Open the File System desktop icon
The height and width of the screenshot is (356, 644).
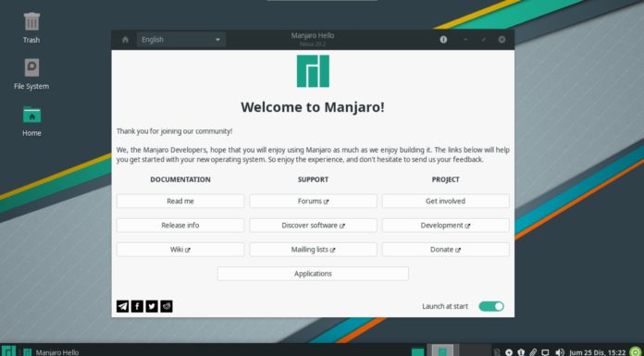(x=31, y=73)
